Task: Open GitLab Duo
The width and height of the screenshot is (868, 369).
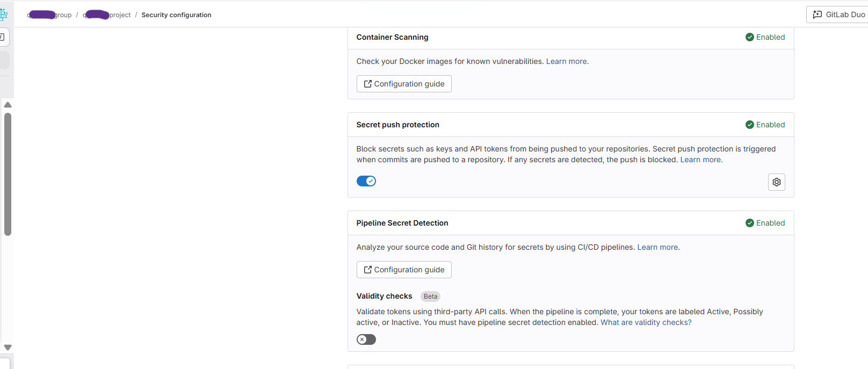Action: (x=838, y=15)
